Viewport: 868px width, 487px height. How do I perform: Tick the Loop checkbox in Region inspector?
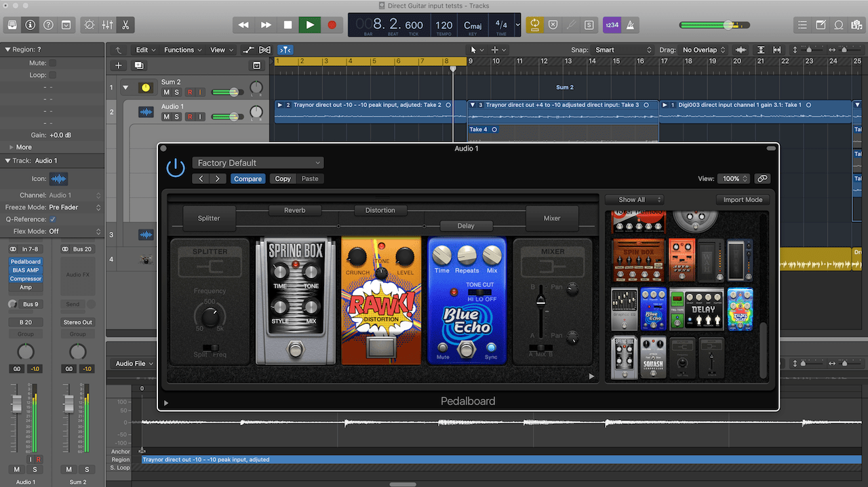point(52,75)
